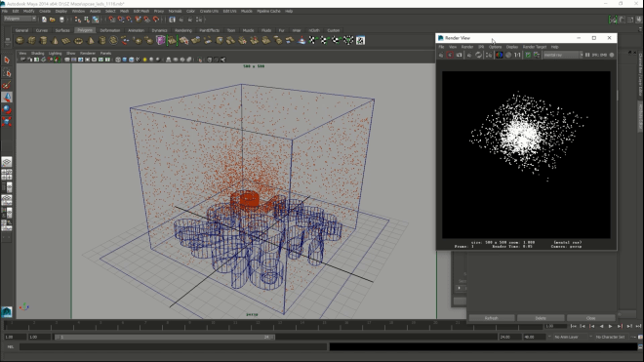The image size is (644, 362).
Task: Play the timeline forwards
Action: [610, 326]
